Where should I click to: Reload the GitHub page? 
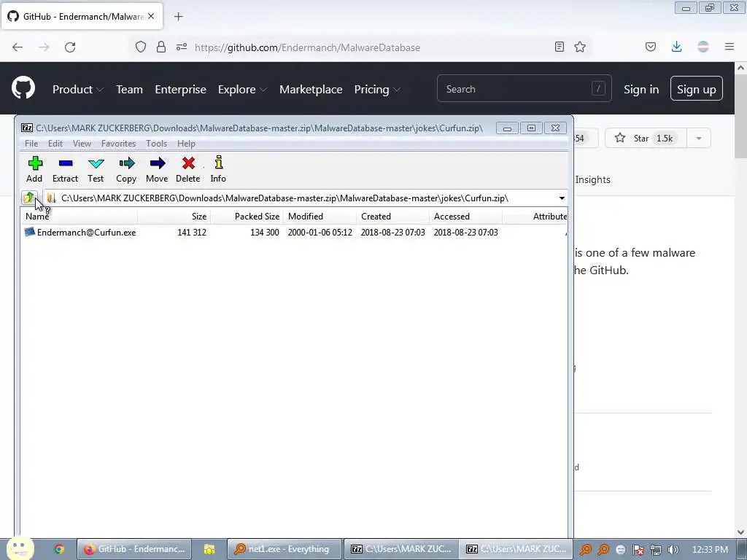70,47
